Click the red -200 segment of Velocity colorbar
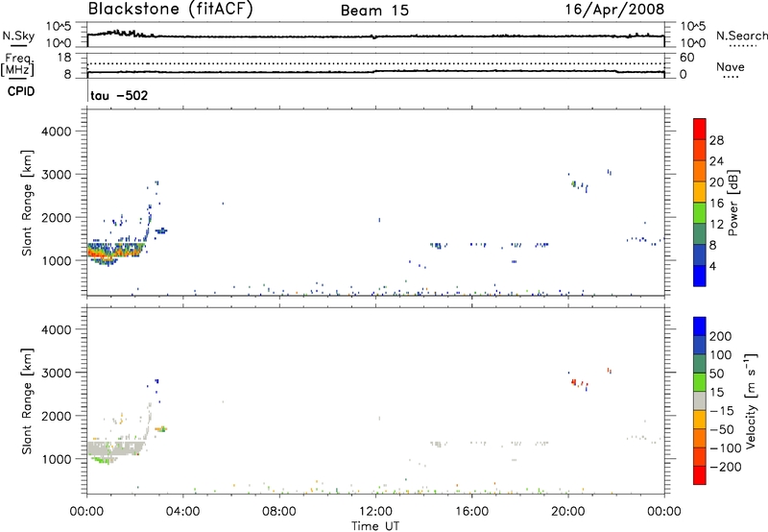768x532 pixels. (700, 475)
